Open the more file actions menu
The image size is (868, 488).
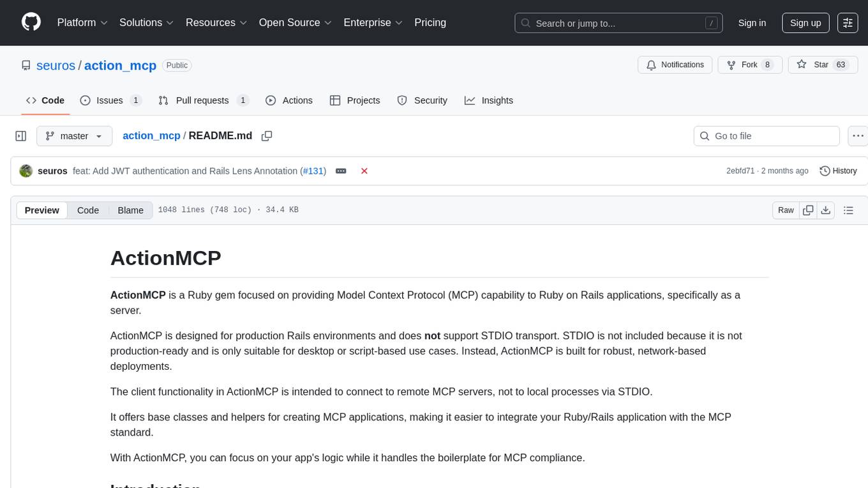coord(858,136)
